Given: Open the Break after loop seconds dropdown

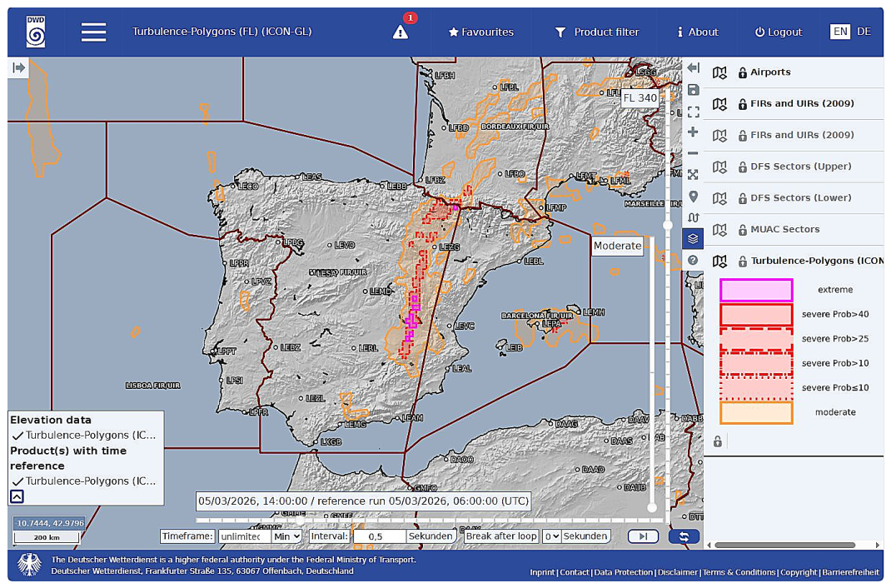Looking at the screenshot, I should pyautogui.click(x=551, y=536).
